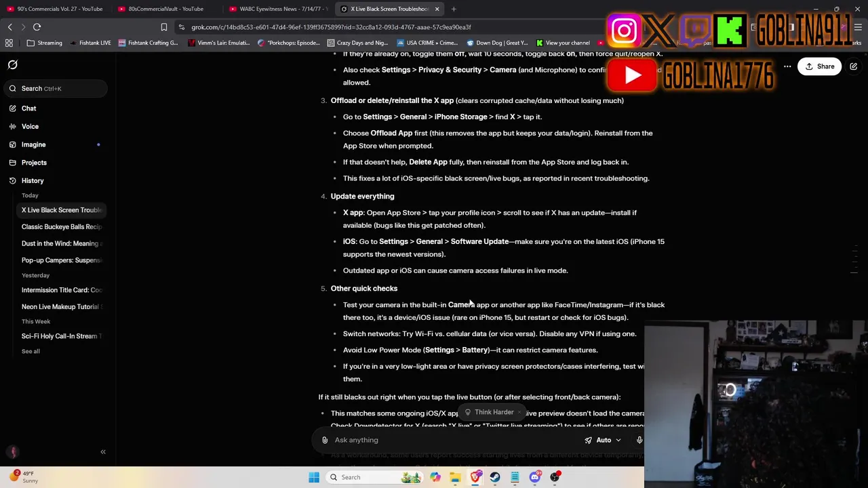Open 'Porkchops: Episode...' bookmark
Screen dimensions: 868x488
pyautogui.click(x=289, y=43)
